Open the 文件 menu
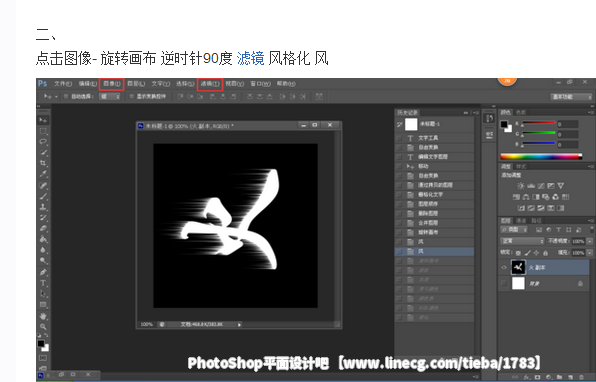Image resolution: width=596 pixels, height=382 pixels. (x=63, y=84)
